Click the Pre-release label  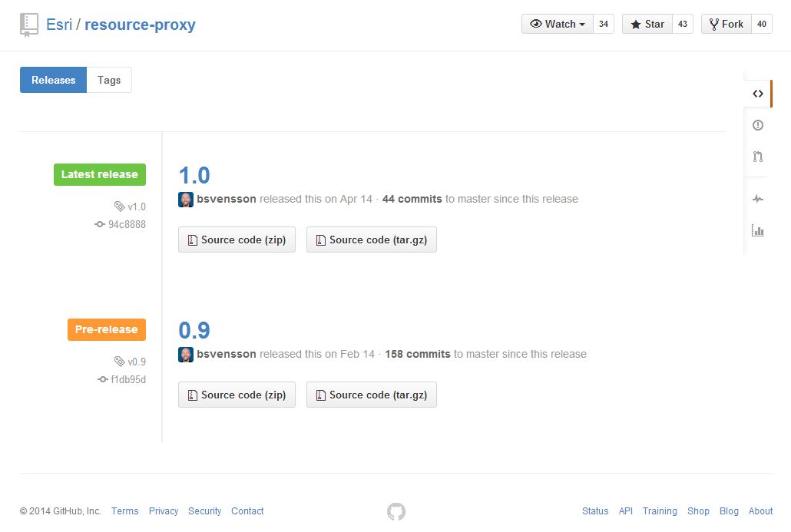click(x=107, y=329)
